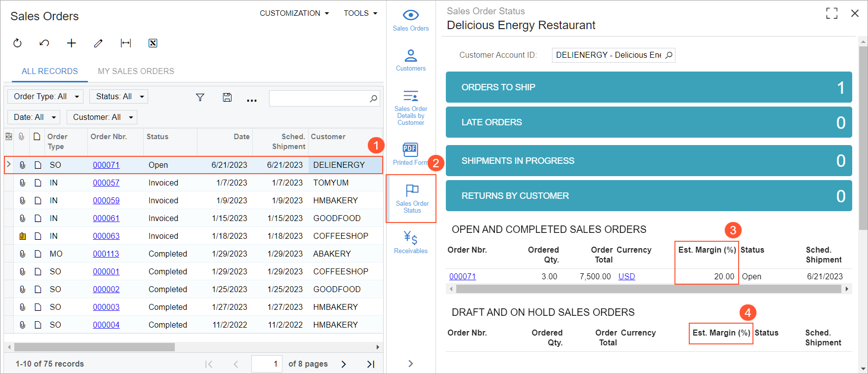Click the RETURNS BY CUSTOMER tile

pos(649,196)
